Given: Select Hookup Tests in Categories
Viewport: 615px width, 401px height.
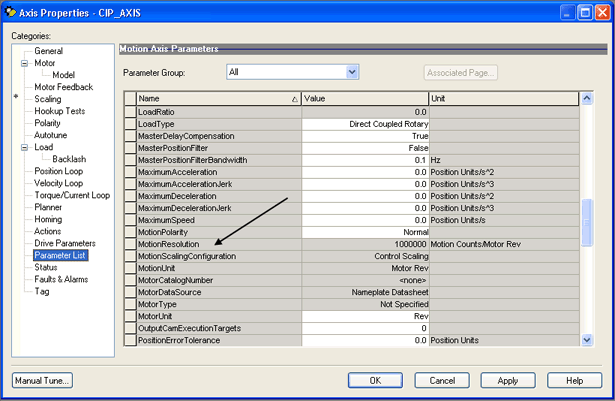Looking at the screenshot, I should point(60,111).
